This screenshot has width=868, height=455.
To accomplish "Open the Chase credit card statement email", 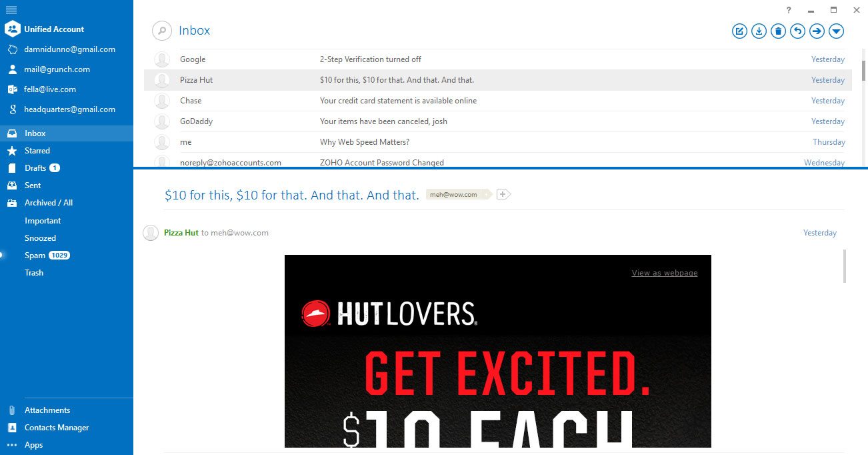I will point(398,101).
